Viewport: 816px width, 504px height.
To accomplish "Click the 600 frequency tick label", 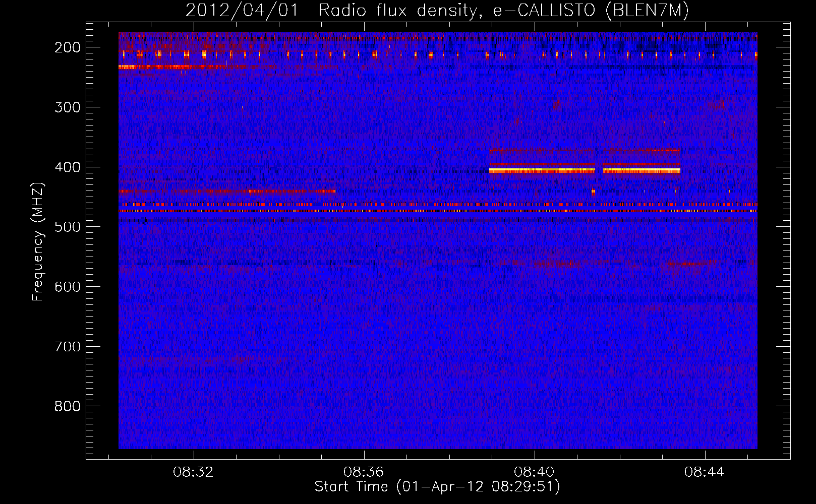I will pos(68,287).
